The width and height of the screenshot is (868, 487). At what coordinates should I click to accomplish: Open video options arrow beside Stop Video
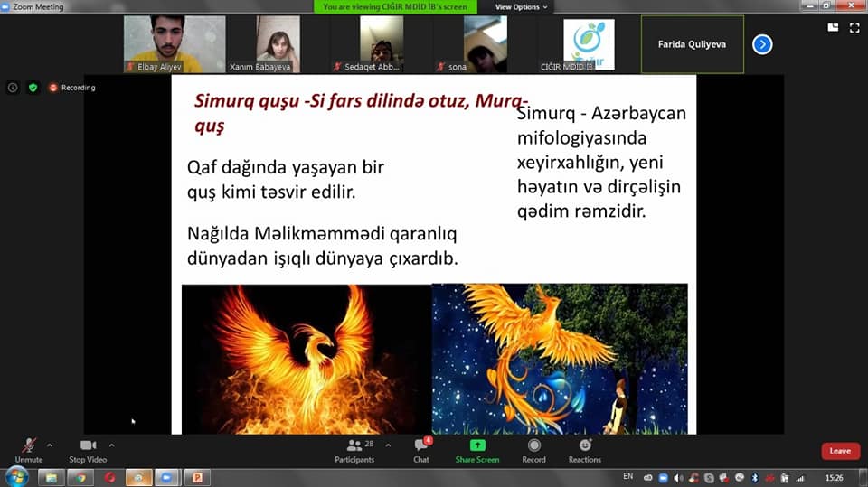click(x=112, y=445)
